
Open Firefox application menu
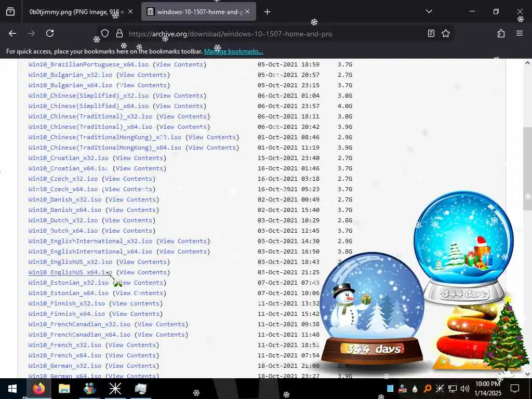click(x=520, y=33)
